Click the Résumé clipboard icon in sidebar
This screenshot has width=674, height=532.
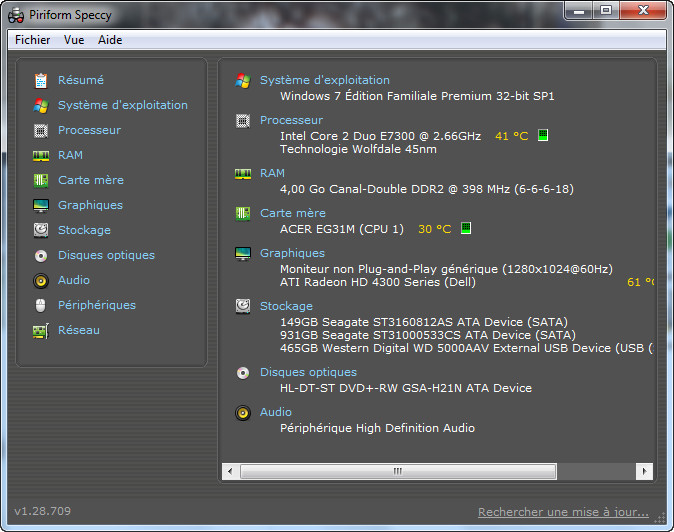[x=41, y=80]
